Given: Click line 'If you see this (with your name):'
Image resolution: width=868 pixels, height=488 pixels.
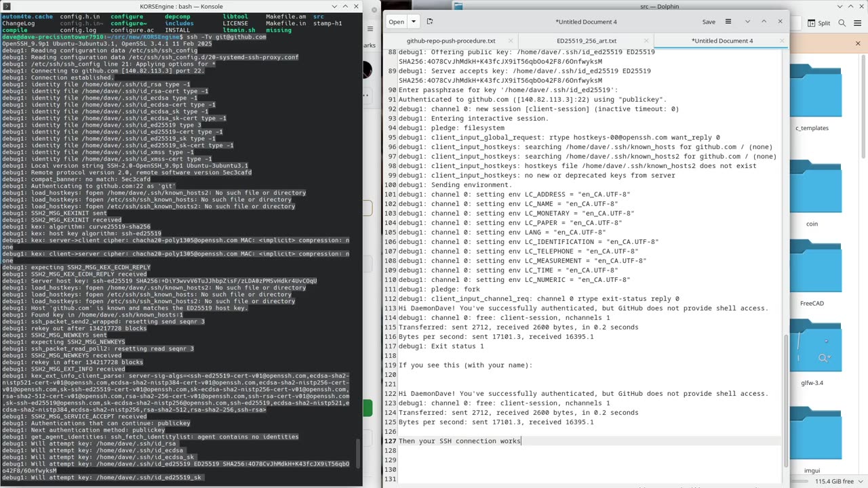Looking at the screenshot, I should pyautogui.click(x=465, y=365).
